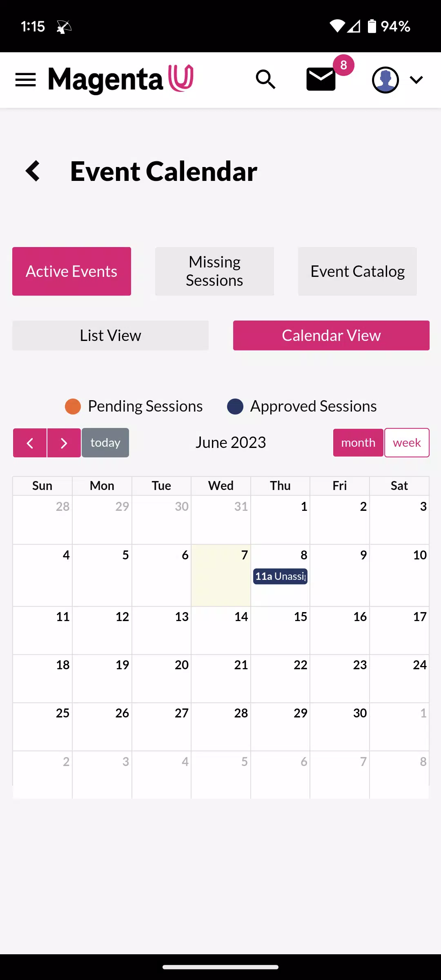
Task: Open the mail inbox icon
Action: (x=321, y=80)
